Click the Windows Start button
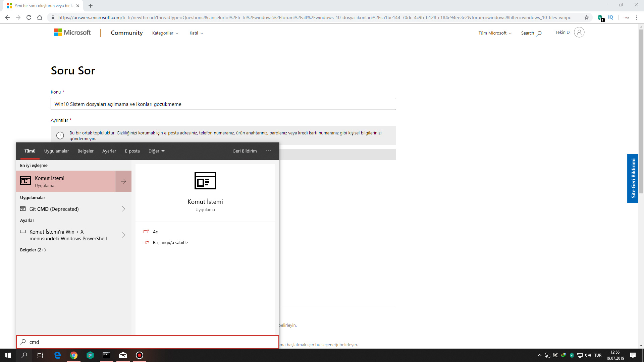The height and width of the screenshot is (362, 644). pos(8,355)
